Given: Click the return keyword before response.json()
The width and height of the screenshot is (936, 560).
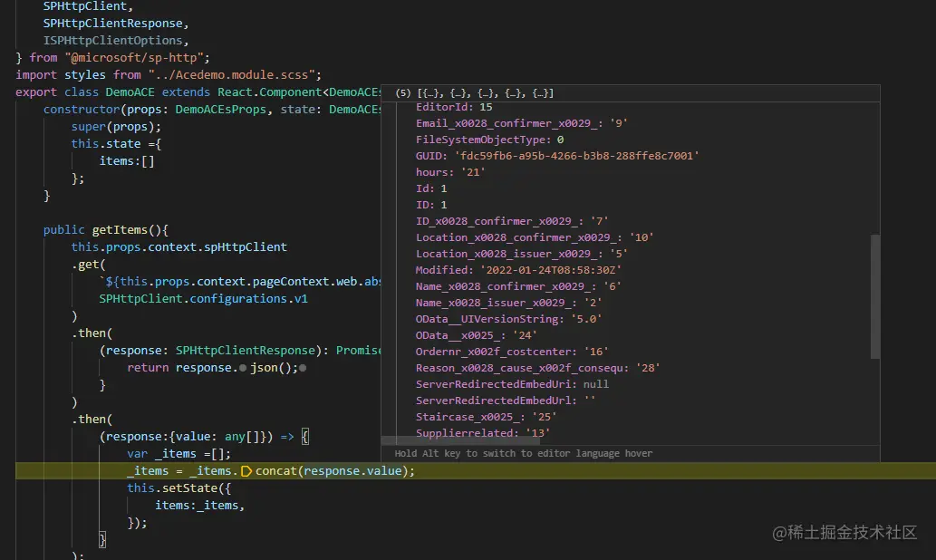Looking at the screenshot, I should click(x=148, y=368).
